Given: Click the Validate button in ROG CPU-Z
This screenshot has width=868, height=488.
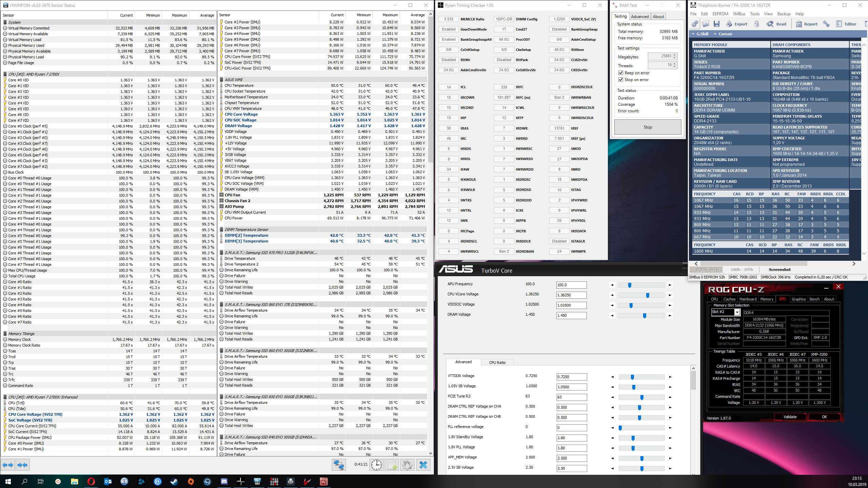Looking at the screenshot, I should (x=790, y=417).
